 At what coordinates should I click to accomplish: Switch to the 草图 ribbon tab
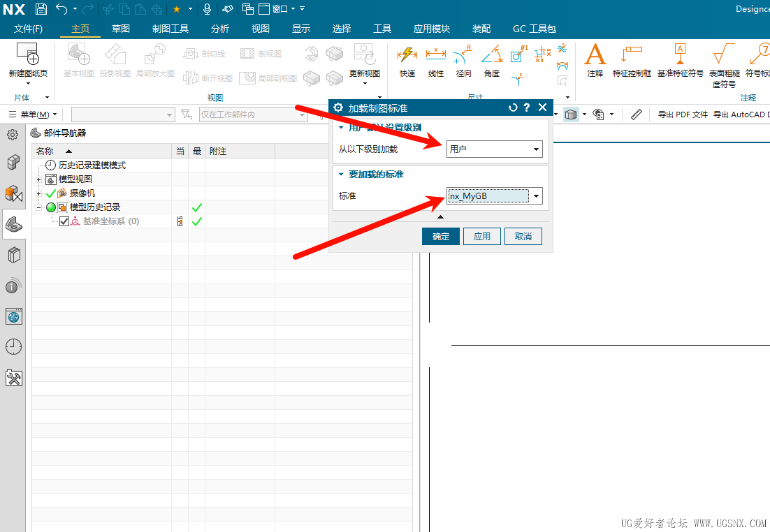(121, 29)
